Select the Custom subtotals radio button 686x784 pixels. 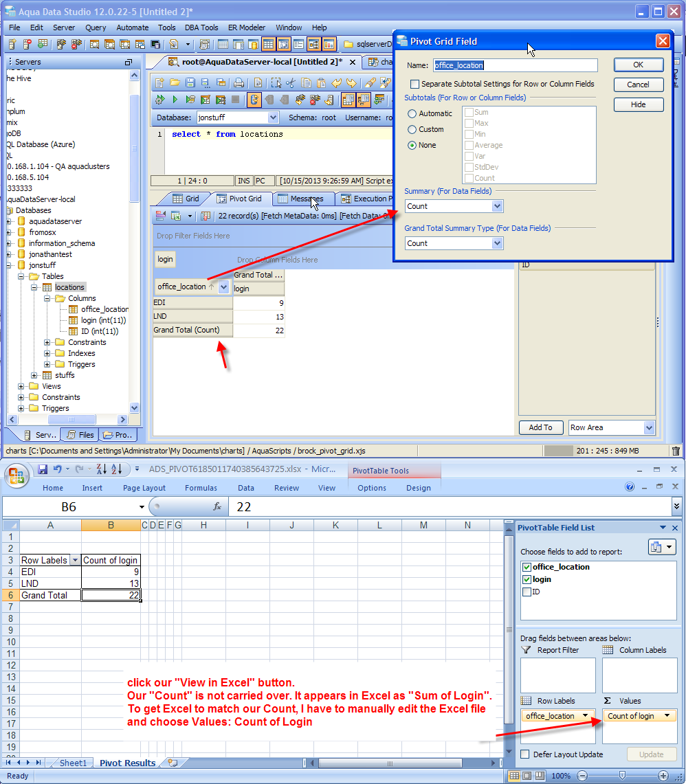tap(412, 129)
